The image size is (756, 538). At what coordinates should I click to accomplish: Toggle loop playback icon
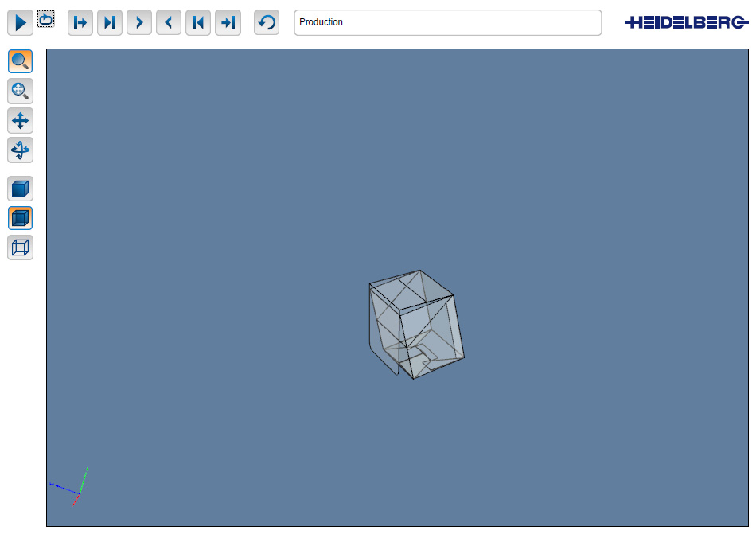tap(46, 19)
